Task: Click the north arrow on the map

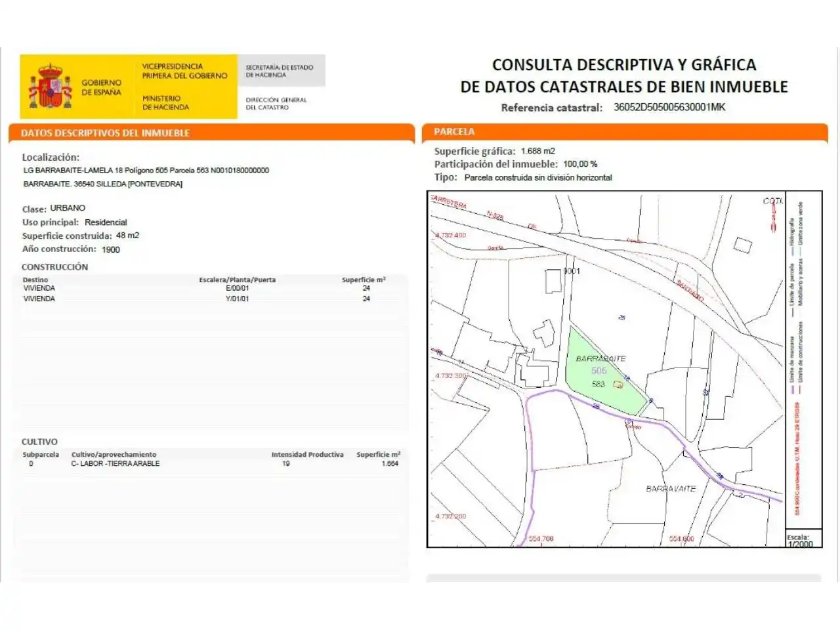Action: tap(773, 218)
